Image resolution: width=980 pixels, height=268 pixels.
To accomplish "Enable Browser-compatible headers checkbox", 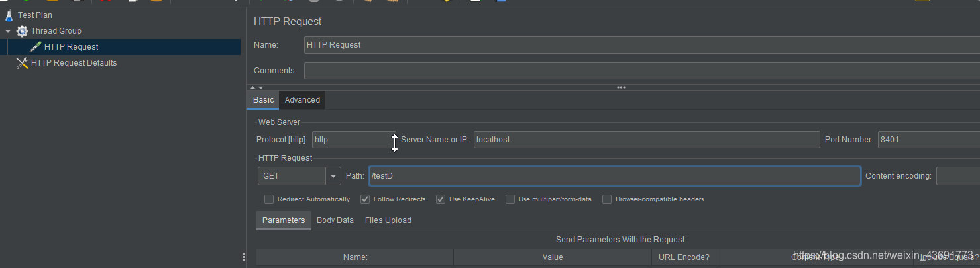I will (607, 199).
